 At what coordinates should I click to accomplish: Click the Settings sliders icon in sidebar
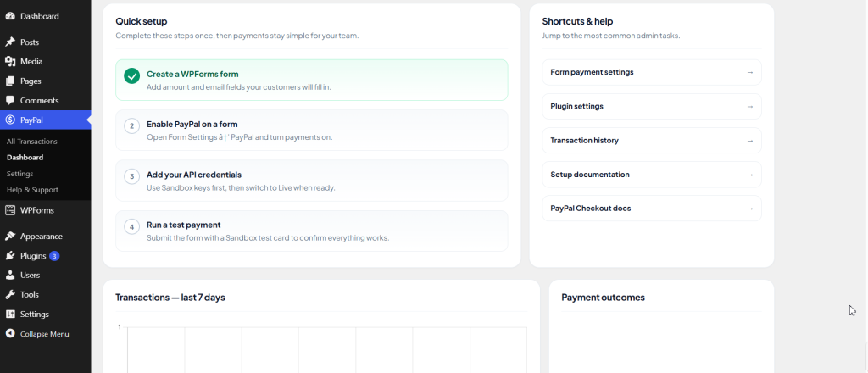(10, 315)
